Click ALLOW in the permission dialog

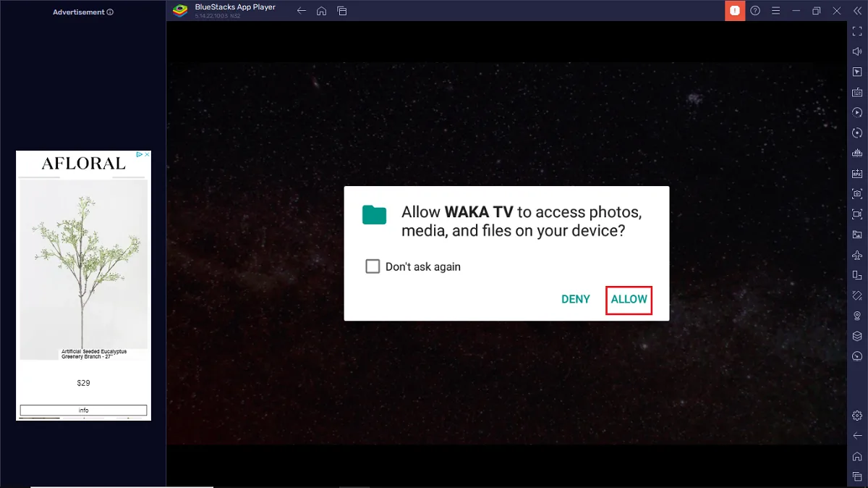point(629,299)
